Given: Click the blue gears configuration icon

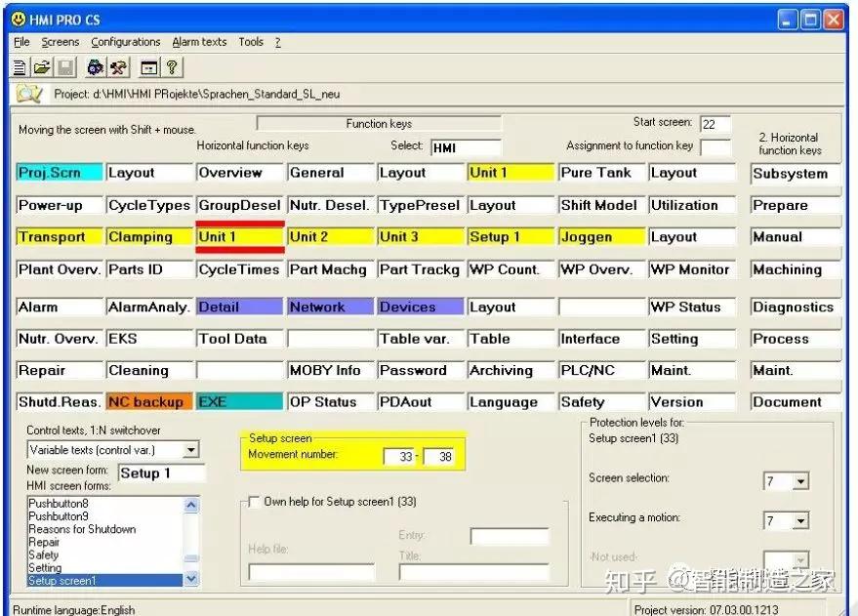Looking at the screenshot, I should pyautogui.click(x=96, y=67).
